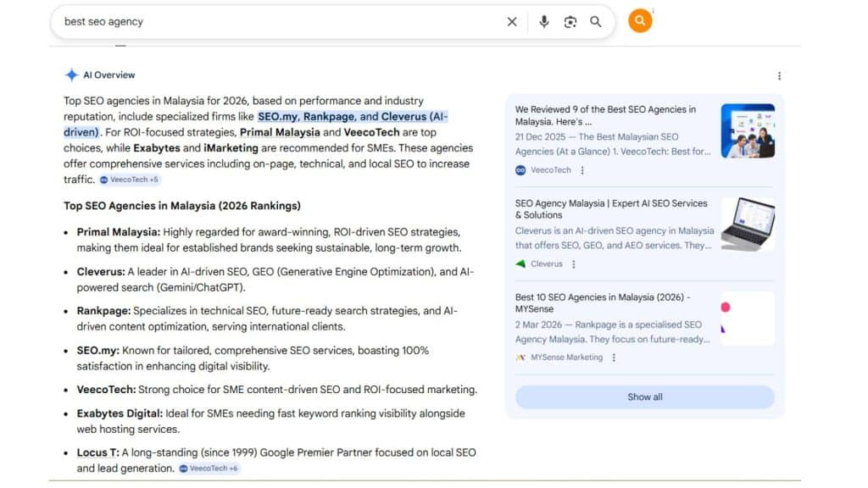This screenshot has width=868, height=488.
Task: Open AI Overview three-dot options menu
Action: coord(779,75)
